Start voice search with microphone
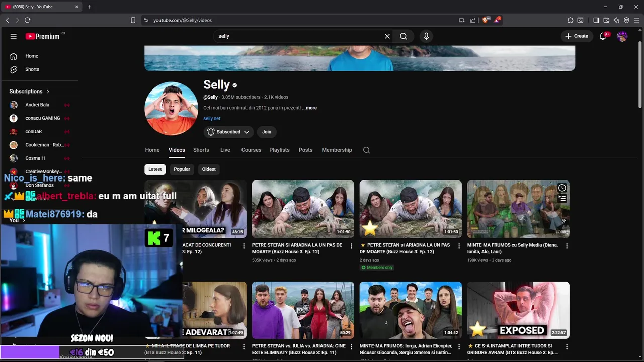This screenshot has width=644, height=362. click(x=426, y=36)
